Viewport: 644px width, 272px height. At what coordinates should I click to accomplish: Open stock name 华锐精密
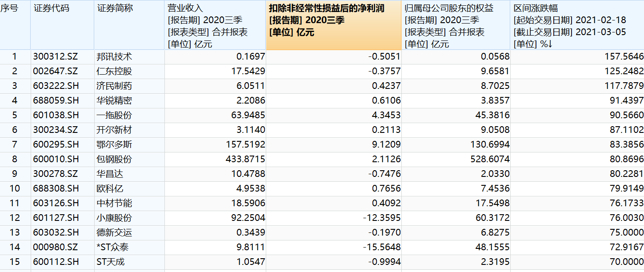pyautogui.click(x=114, y=101)
